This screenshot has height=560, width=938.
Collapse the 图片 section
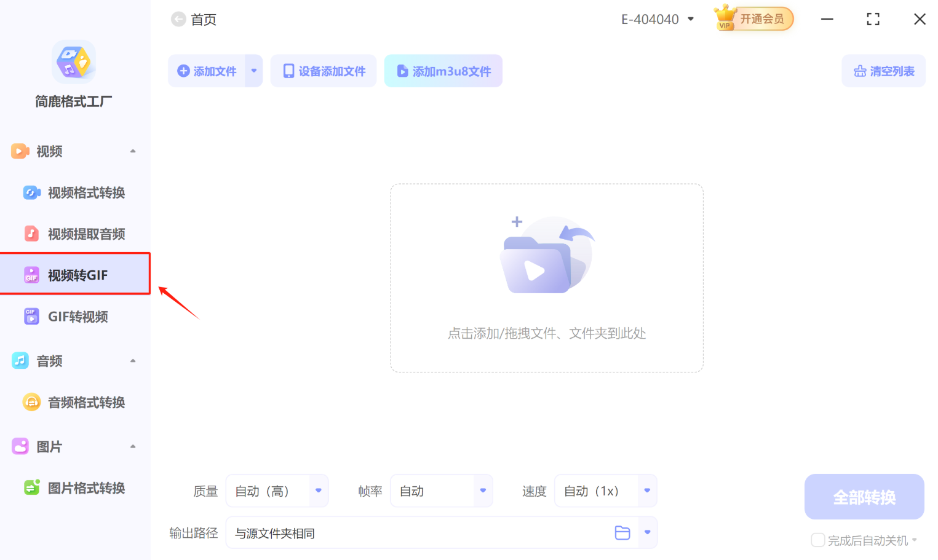(133, 446)
